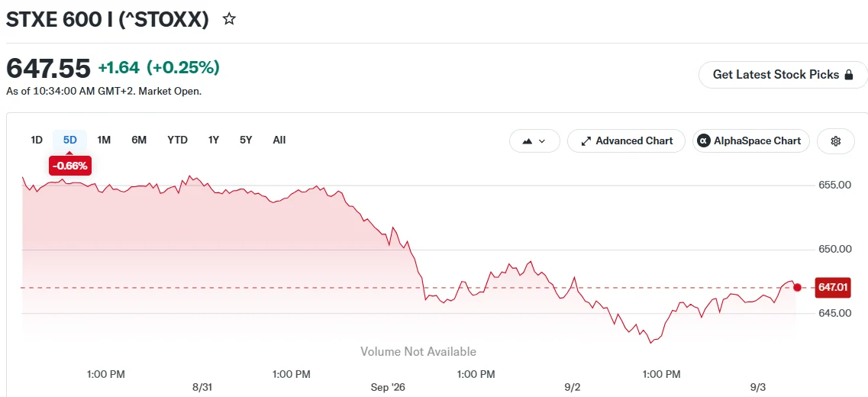Open the chart type dropdown chevron
Viewport: 868px width, 397px height.
pos(542,141)
